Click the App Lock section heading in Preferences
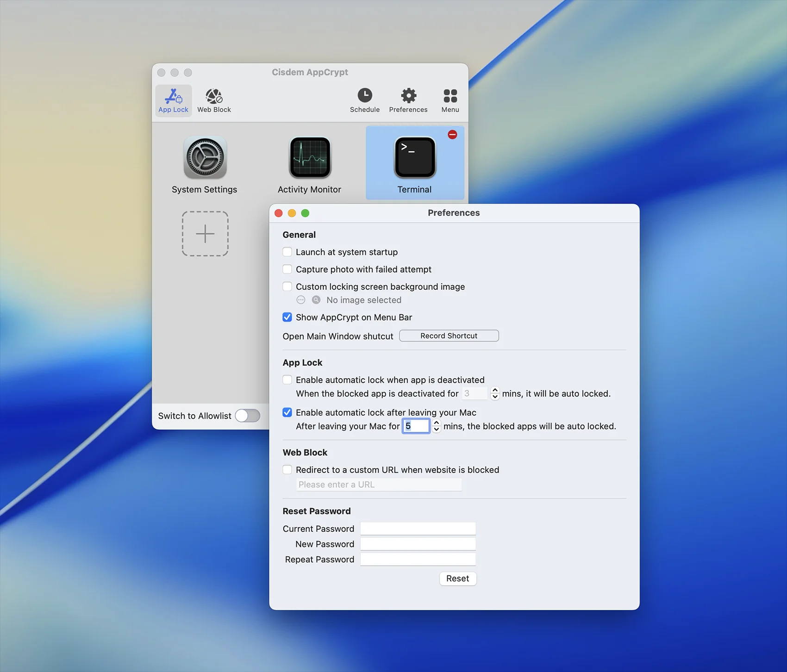Image resolution: width=787 pixels, height=672 pixels. [x=302, y=362]
